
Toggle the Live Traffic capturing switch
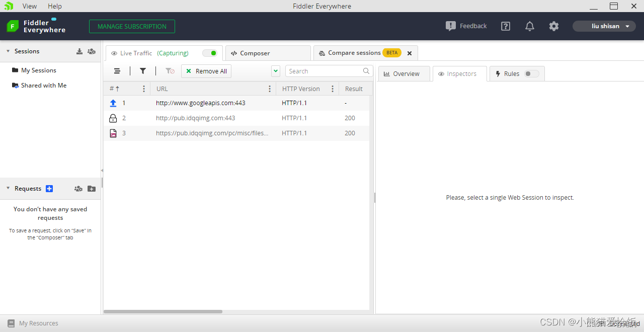210,53
